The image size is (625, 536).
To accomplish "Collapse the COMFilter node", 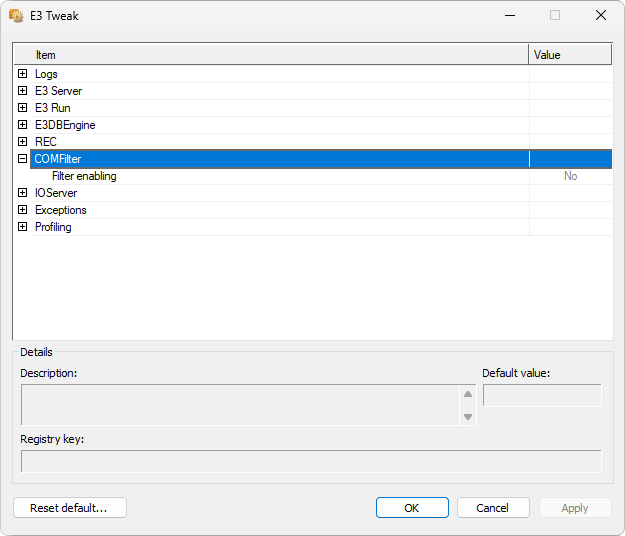I will pyautogui.click(x=23, y=159).
